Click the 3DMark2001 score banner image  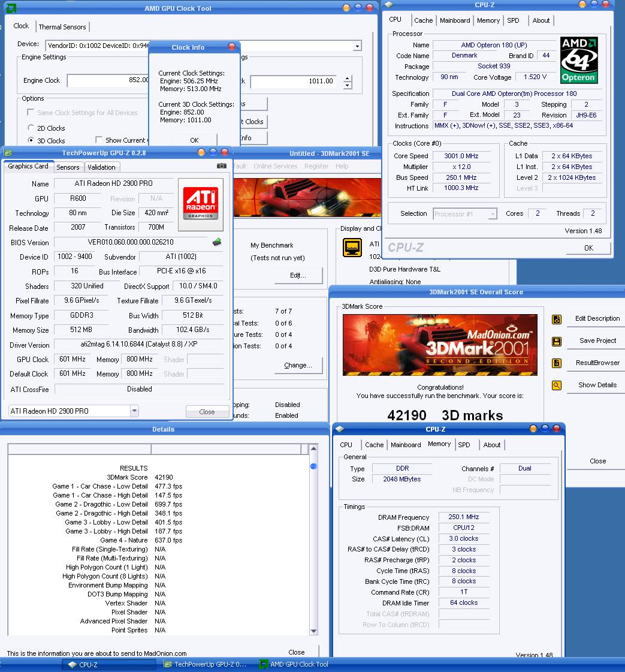(440, 345)
